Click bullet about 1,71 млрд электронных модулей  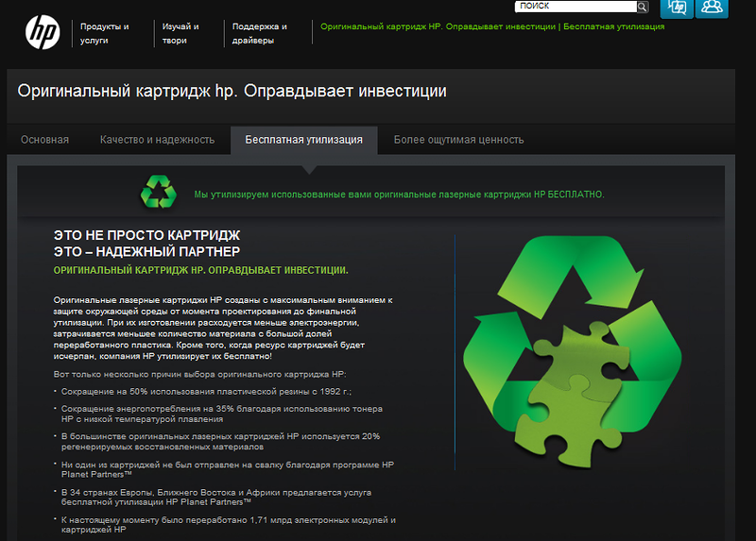[228, 525]
